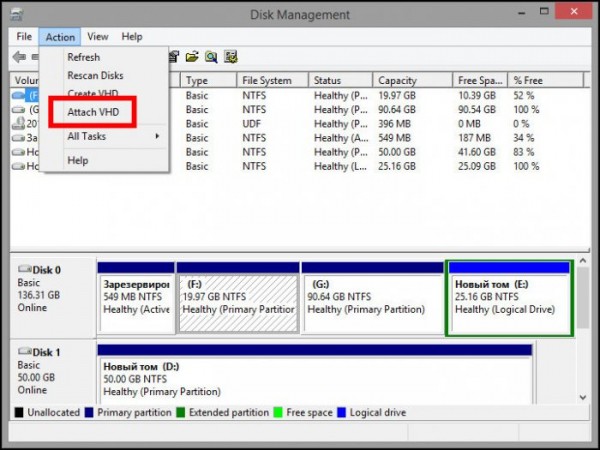
Task: Click the Disk 0 drive icon
Action: point(24,269)
